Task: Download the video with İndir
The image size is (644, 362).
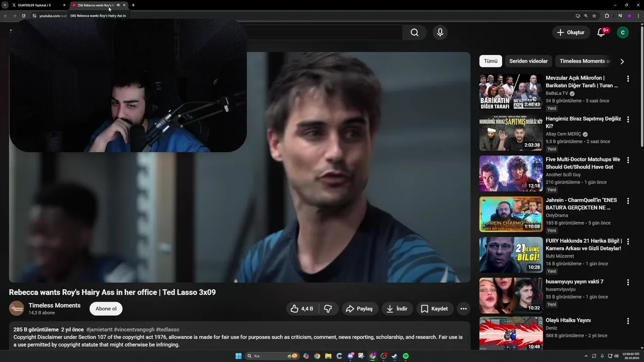Action: pos(397,309)
